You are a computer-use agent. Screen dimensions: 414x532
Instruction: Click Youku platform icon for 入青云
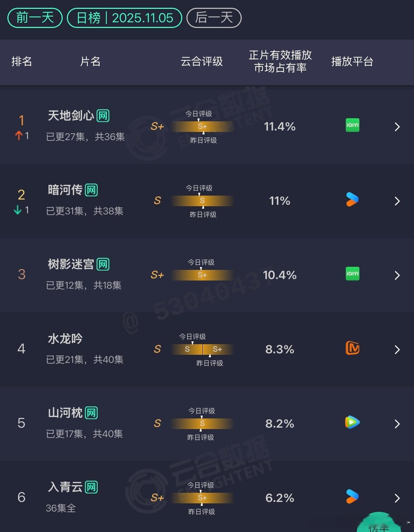pyautogui.click(x=352, y=497)
